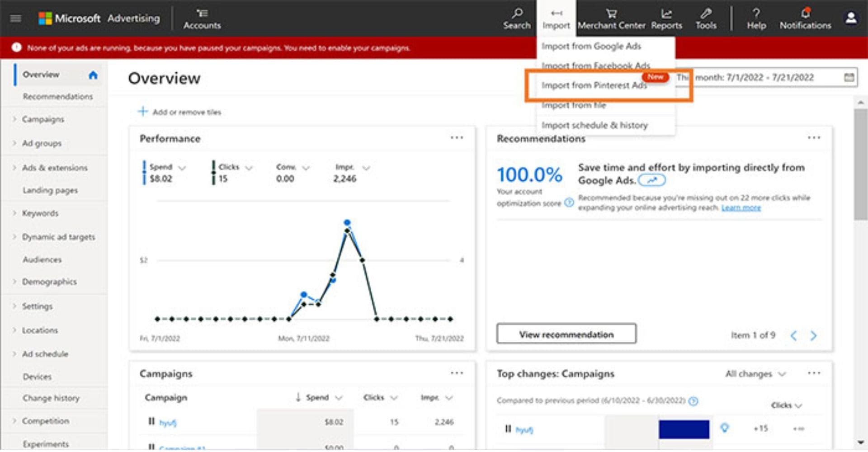Open the Tools wrench icon
This screenshot has height=452, width=868.
point(706,14)
